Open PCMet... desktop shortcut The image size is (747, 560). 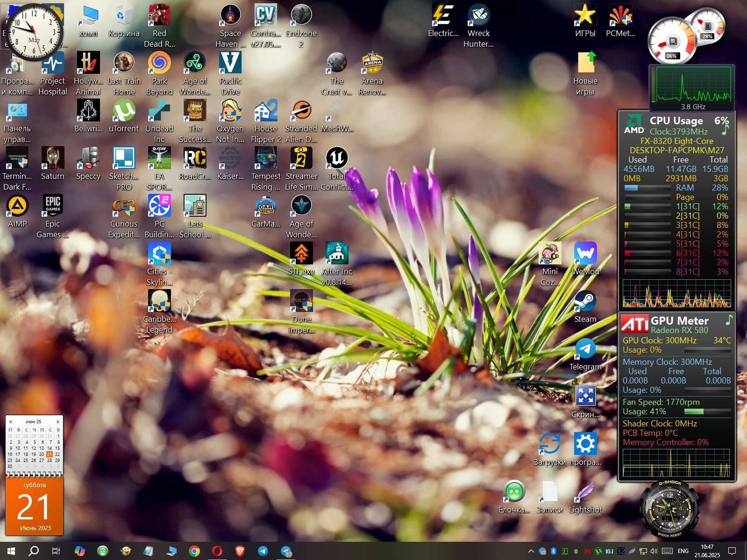pyautogui.click(x=620, y=21)
